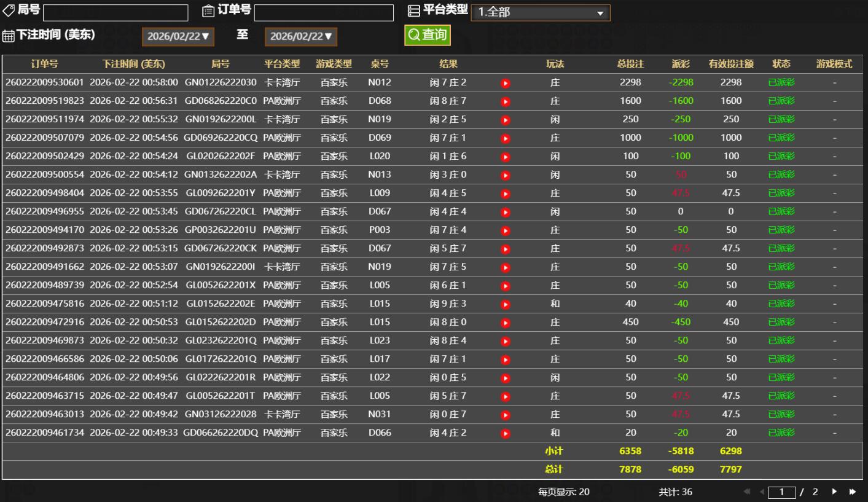Jump to last page arrow
The height and width of the screenshot is (502, 868).
852,492
